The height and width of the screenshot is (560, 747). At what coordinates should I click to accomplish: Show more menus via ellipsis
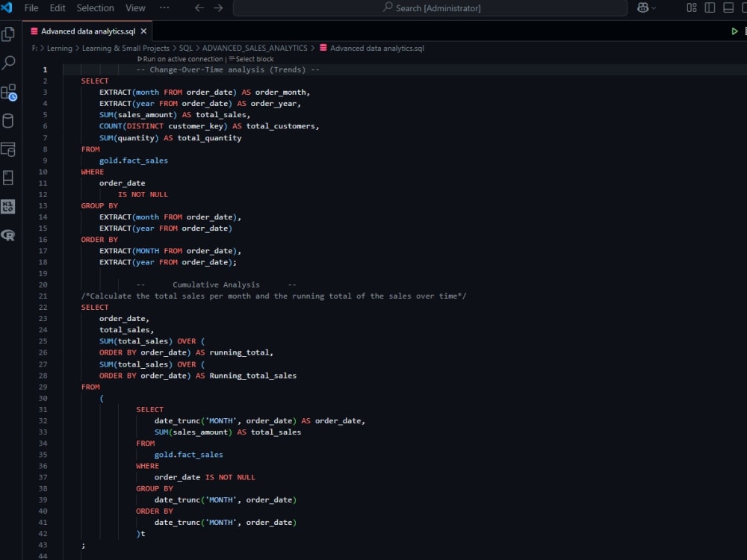(x=164, y=7)
